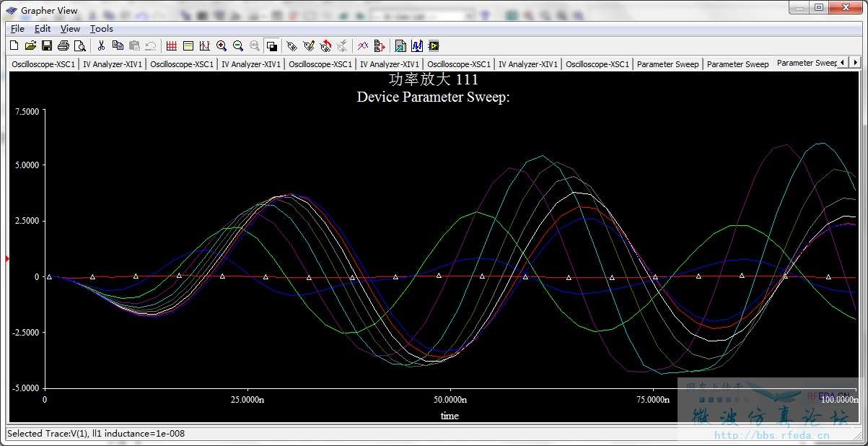868x446 pixels.
Task: Click the -5.0000 y-axis value
Action: (25, 388)
